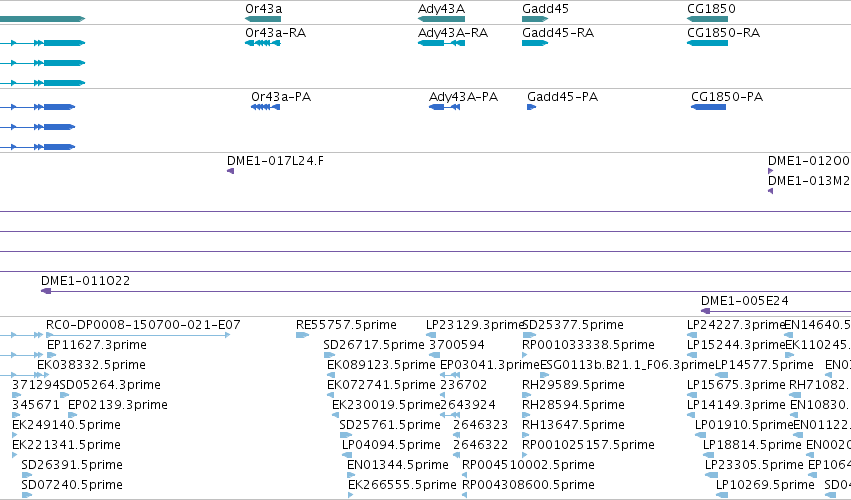Click the EP02139.3prime label
This screenshot has width=851, height=500.
click(x=118, y=405)
